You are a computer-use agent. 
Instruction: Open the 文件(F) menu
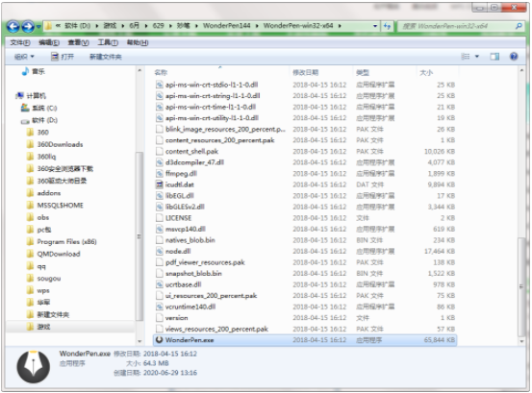pos(20,42)
